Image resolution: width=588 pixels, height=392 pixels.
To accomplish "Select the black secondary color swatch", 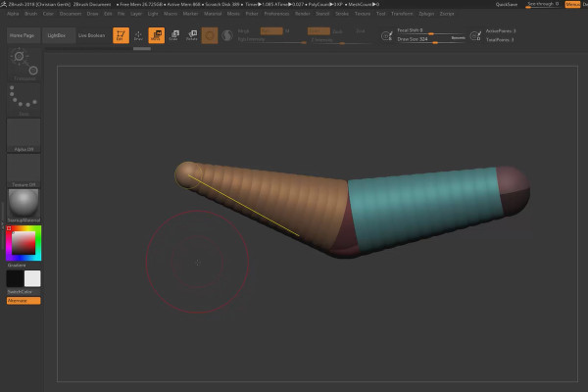I will point(15,278).
